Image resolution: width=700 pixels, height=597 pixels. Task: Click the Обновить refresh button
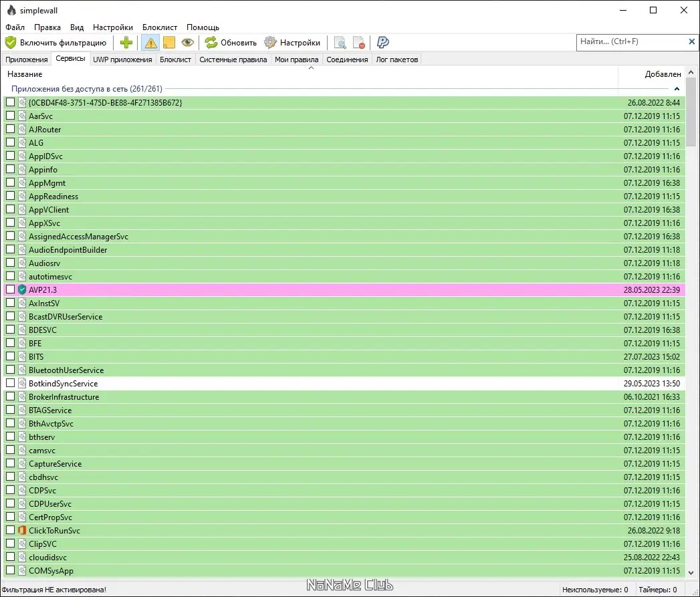coord(231,43)
